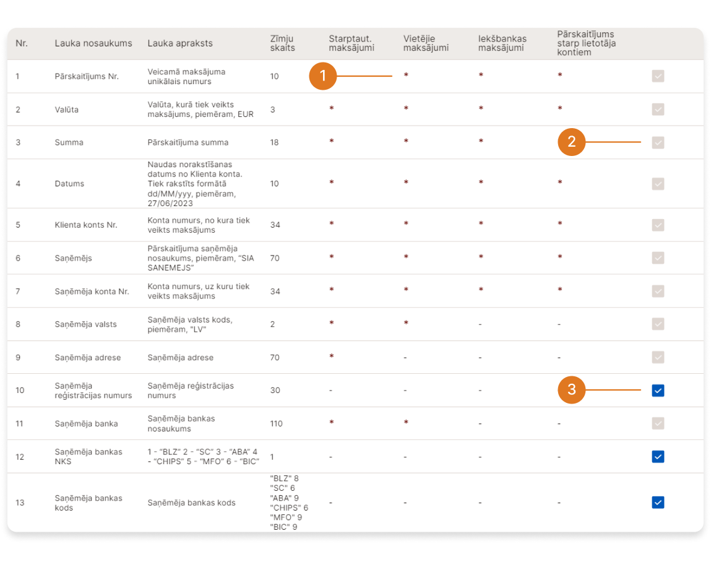Select the Starptaut. maksājumi column header
Viewport: 711px width, 588px height.
[351, 43]
